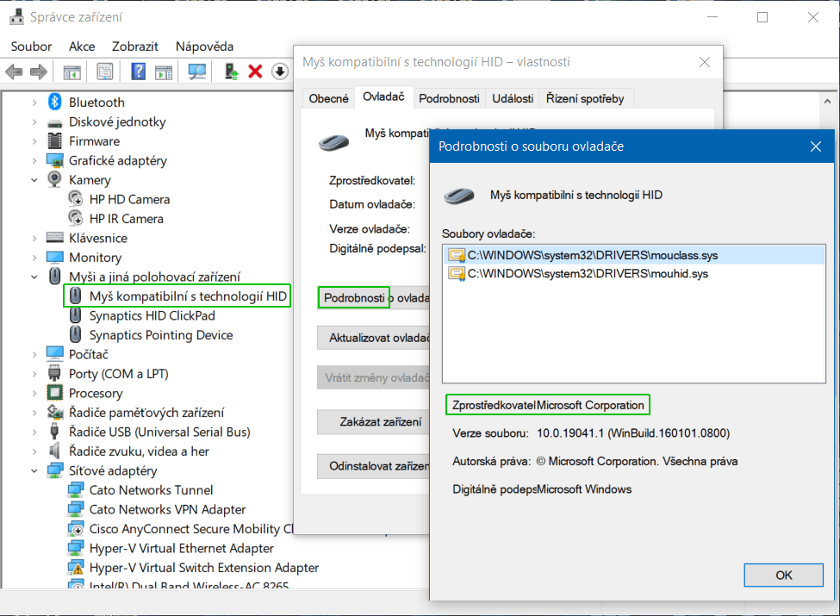Click the Podrobnosti o ovladači button
840x616 pixels.
(373, 298)
